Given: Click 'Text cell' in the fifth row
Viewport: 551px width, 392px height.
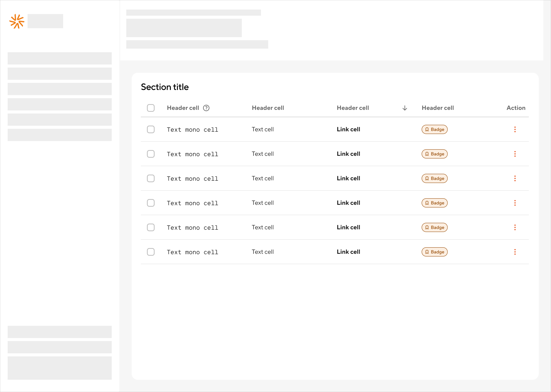Looking at the screenshot, I should (x=263, y=227).
